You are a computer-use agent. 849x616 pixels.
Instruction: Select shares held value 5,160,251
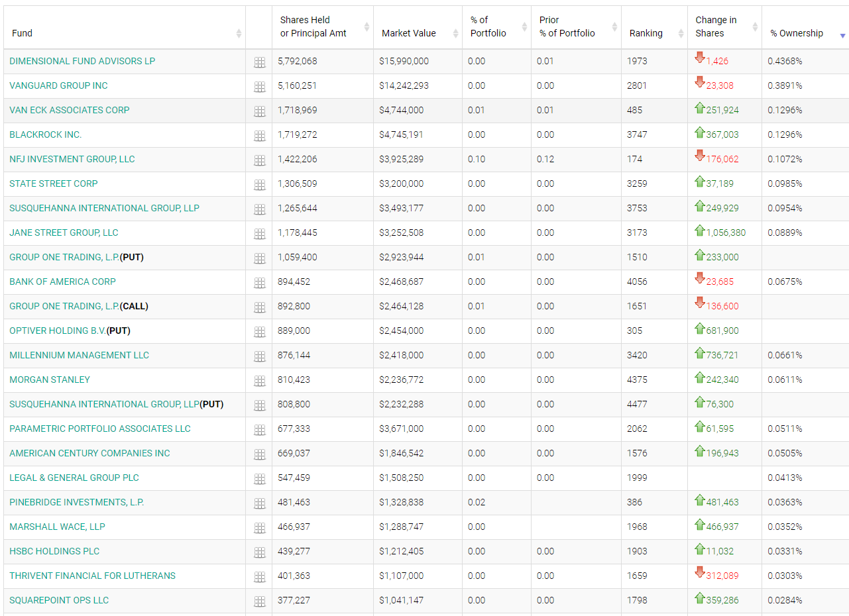(298, 85)
